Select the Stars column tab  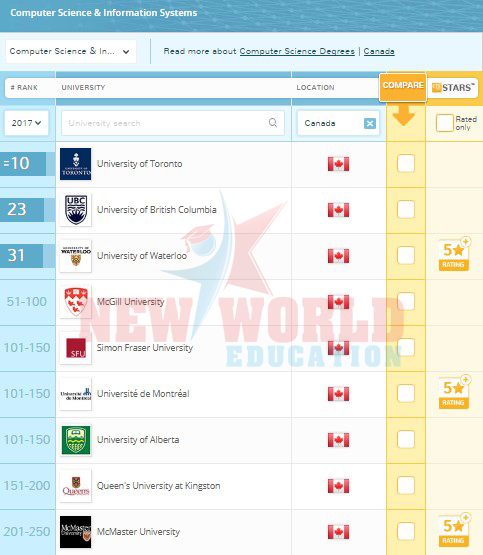tap(453, 87)
